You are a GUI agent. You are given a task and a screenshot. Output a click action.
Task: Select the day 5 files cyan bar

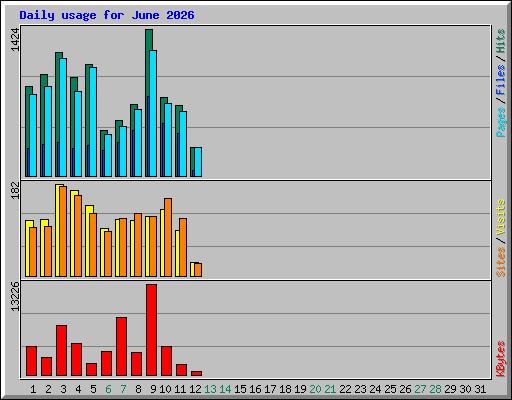click(x=93, y=122)
